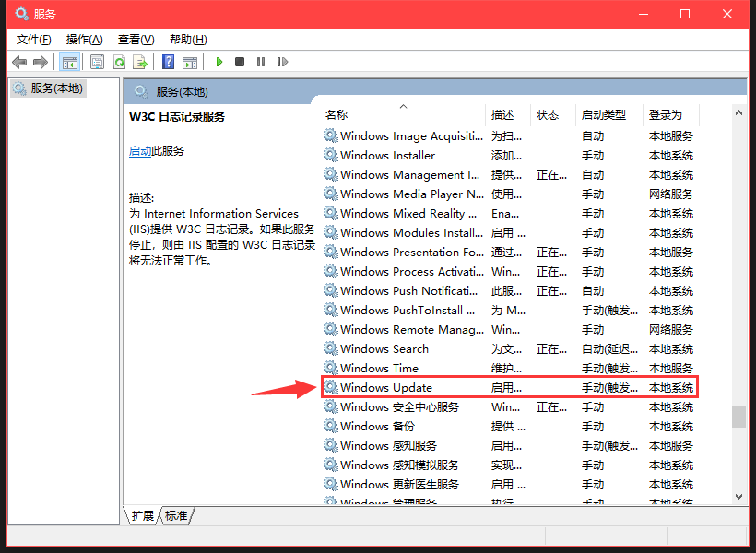
Task: Click the Export List toolbar icon
Action: click(x=140, y=62)
